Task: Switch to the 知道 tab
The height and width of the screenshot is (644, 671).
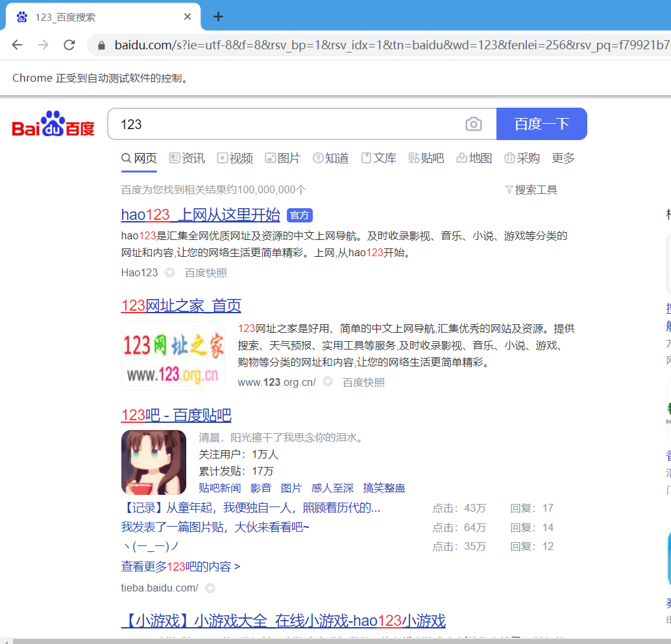Action: click(331, 158)
